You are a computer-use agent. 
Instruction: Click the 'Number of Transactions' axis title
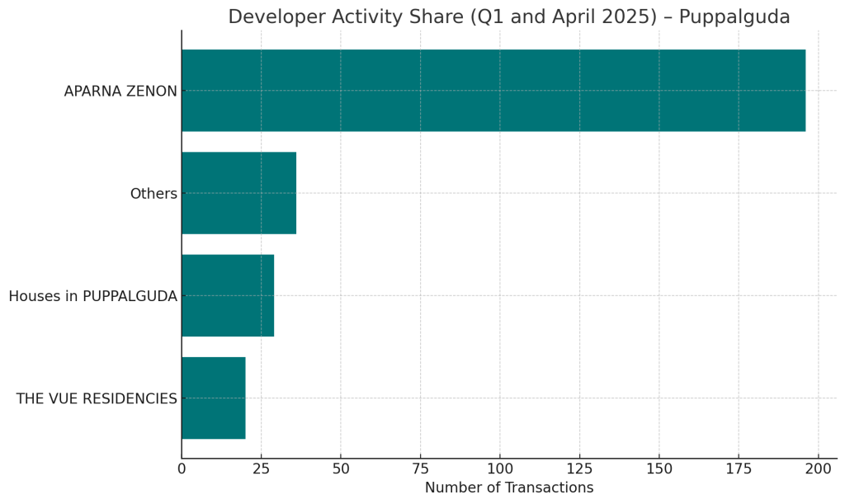pyautogui.click(x=508, y=488)
